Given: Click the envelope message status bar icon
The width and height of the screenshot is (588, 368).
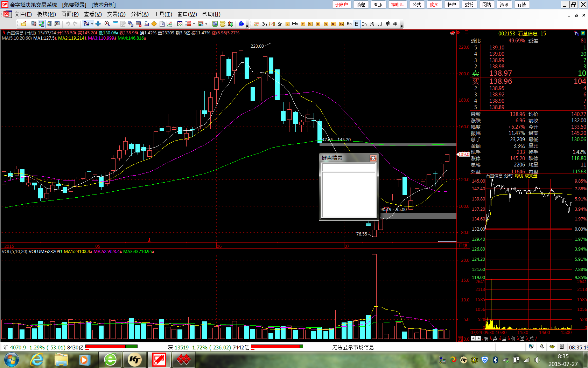Looking at the screenshot, I should [552, 347].
